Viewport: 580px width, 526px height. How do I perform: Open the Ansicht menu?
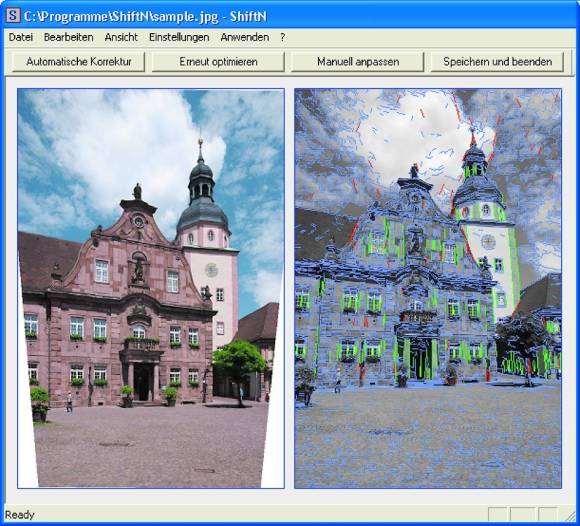[x=121, y=37]
